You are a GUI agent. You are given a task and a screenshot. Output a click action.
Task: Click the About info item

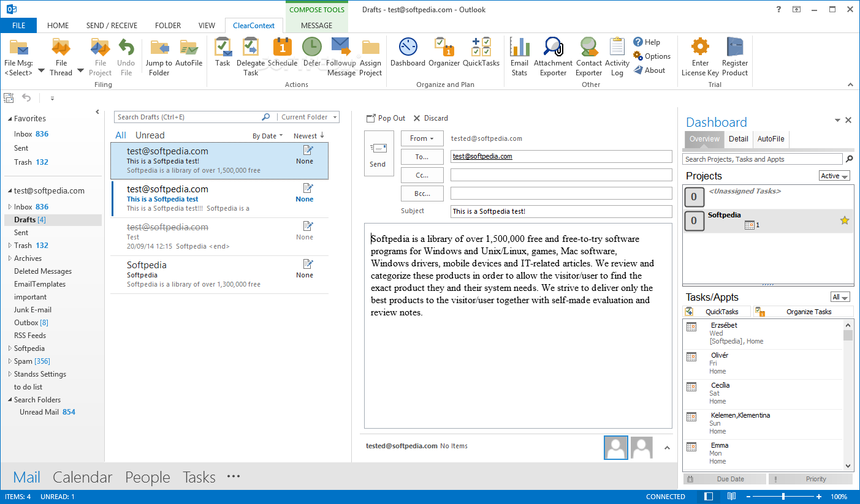pyautogui.click(x=650, y=70)
